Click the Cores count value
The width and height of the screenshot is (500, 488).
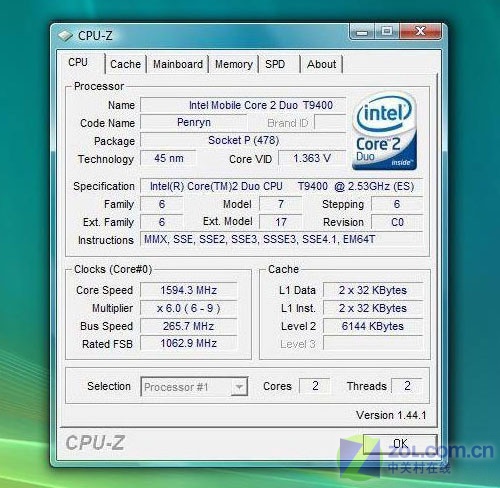[315, 386]
